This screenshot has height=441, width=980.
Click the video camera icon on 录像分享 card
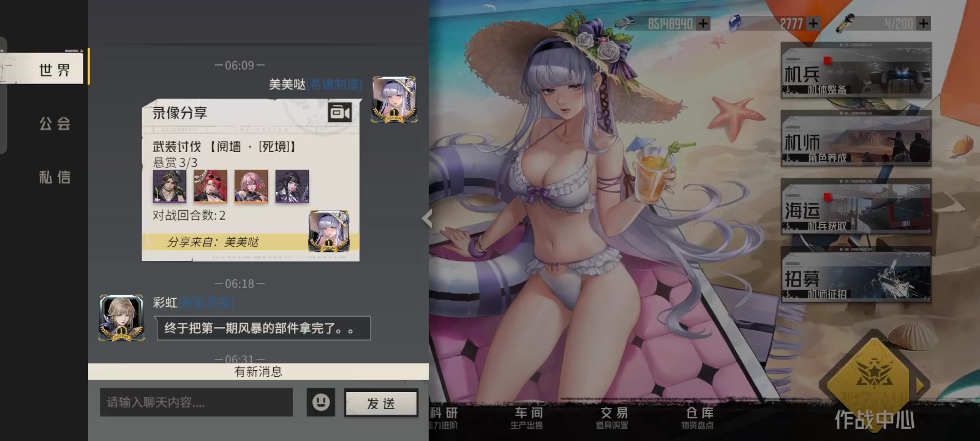(x=340, y=113)
